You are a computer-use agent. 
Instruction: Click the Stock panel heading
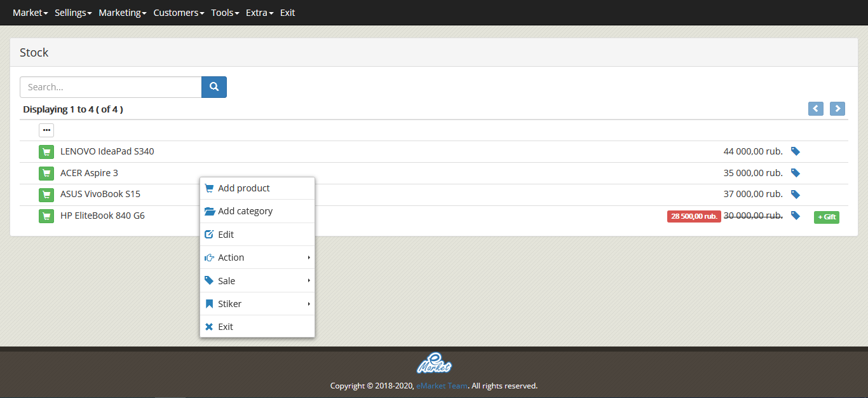click(x=34, y=53)
